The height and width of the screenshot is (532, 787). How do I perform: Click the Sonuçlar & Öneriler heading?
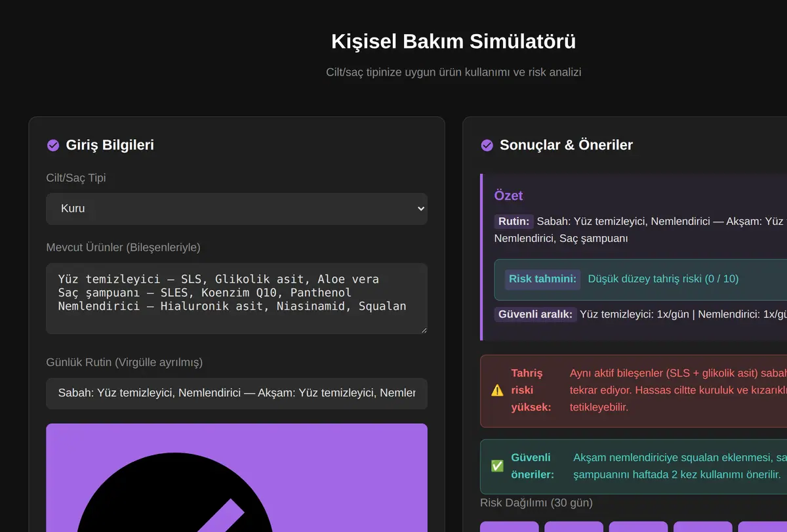coord(566,145)
